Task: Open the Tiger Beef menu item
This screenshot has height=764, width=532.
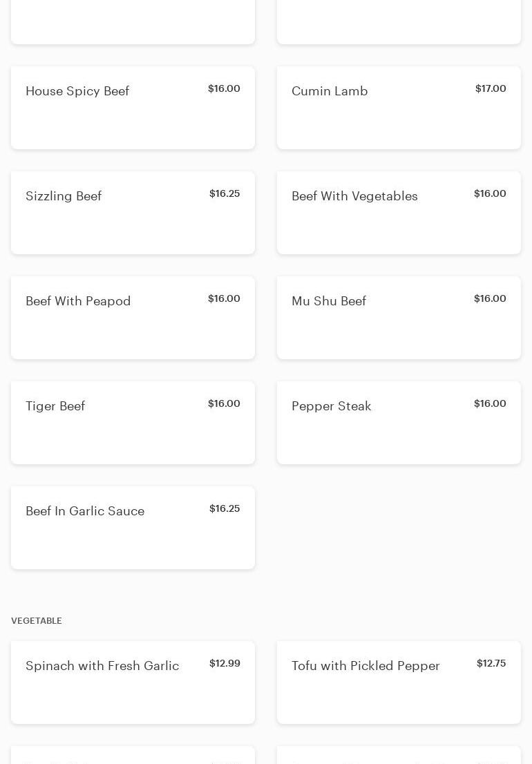Action: 133,423
